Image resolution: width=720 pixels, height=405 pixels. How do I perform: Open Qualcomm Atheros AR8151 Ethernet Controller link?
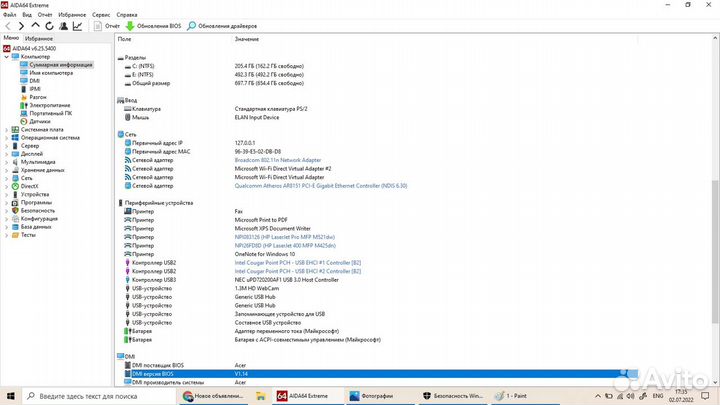(x=321, y=186)
